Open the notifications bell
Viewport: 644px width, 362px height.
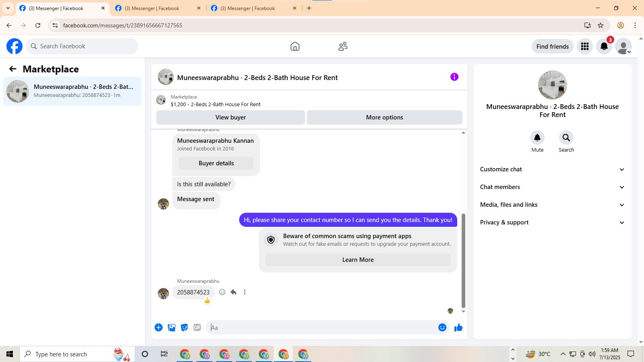(x=604, y=46)
